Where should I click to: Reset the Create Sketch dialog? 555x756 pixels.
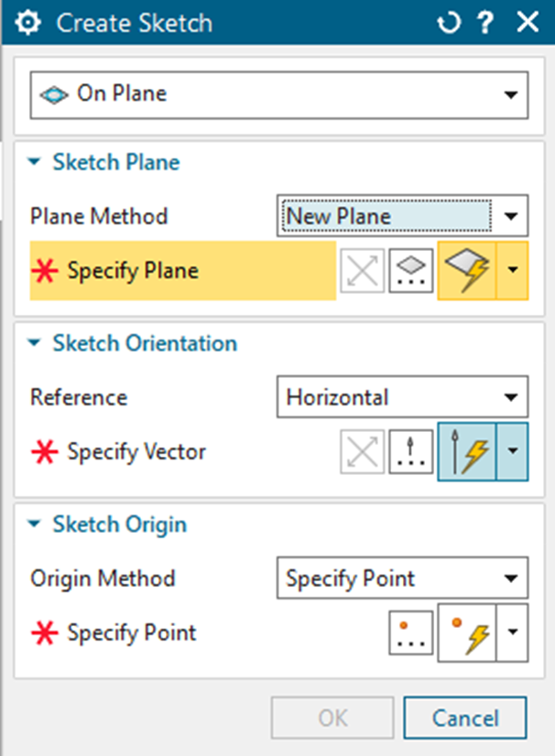click(448, 21)
